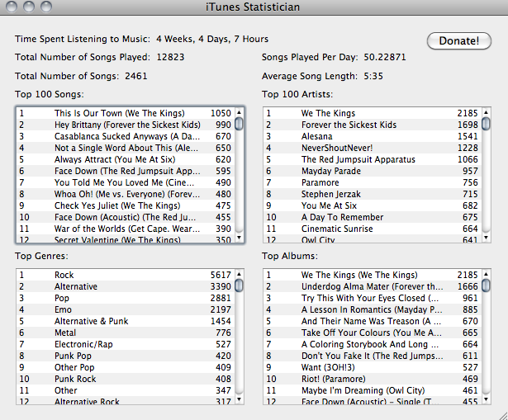Viewport: 508px width, 420px height.
Task: Select artist Paramore
Action: click(373, 183)
